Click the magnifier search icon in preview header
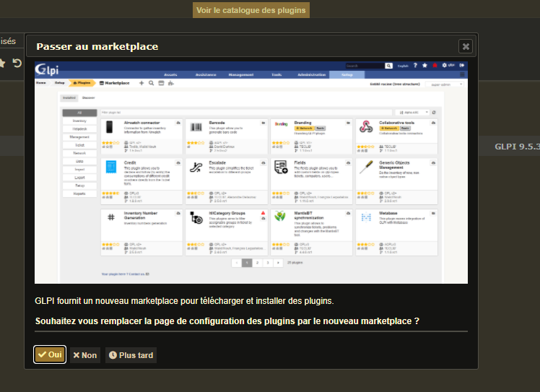 (388, 66)
